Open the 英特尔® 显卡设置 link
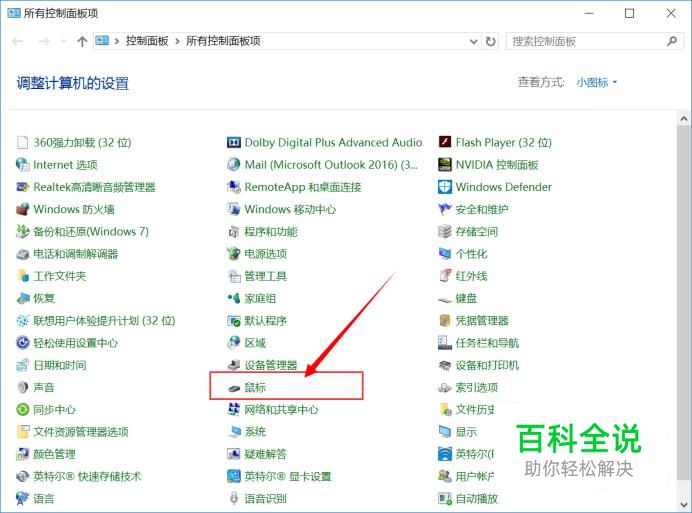Screen dimensions: 692x513 pyautogui.click(x=288, y=476)
